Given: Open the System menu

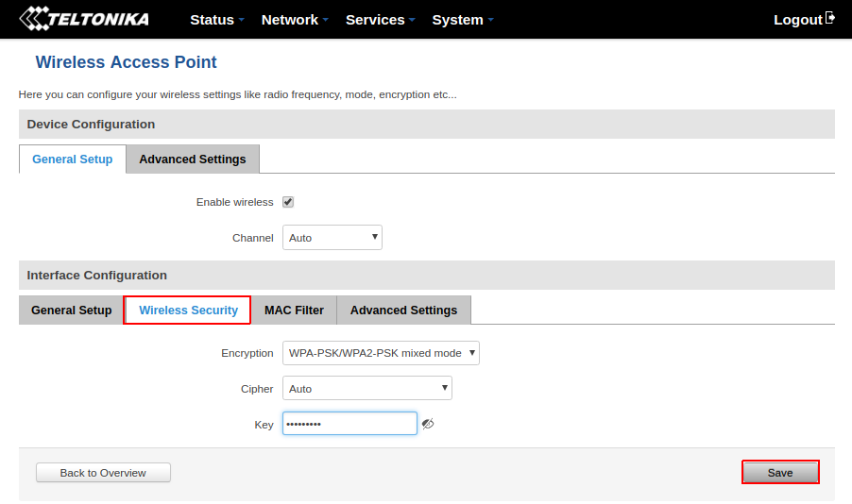Looking at the screenshot, I should click(462, 20).
